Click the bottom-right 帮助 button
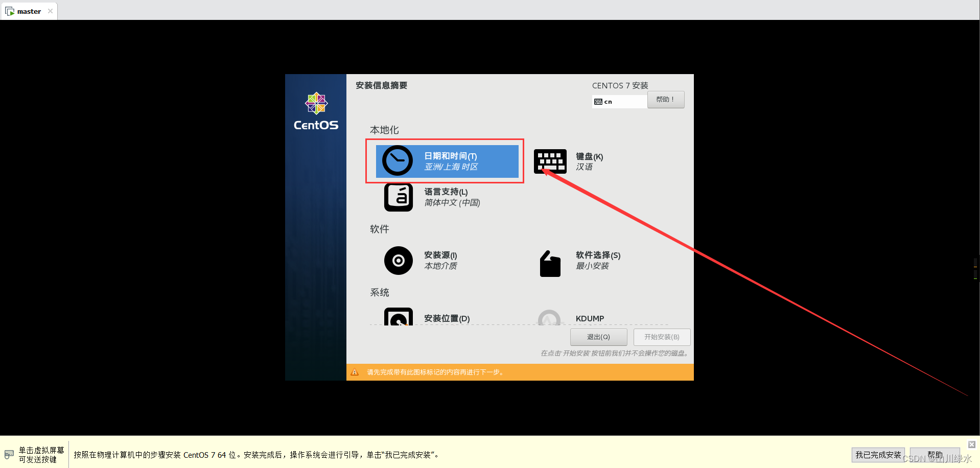 pyautogui.click(x=935, y=454)
